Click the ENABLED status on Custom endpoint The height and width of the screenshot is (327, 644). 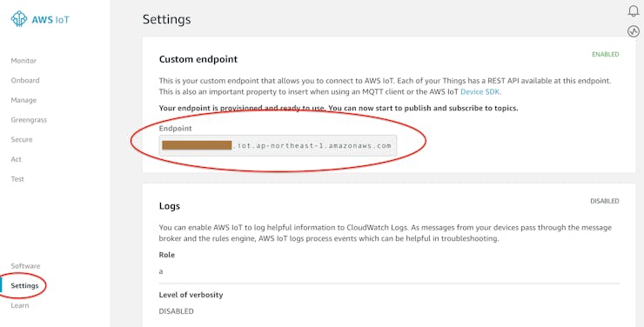pyautogui.click(x=606, y=54)
